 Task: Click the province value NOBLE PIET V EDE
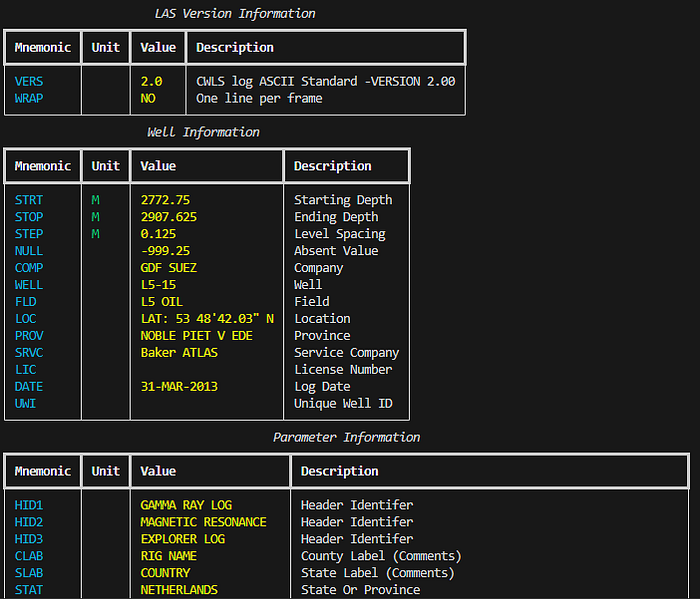(x=196, y=336)
